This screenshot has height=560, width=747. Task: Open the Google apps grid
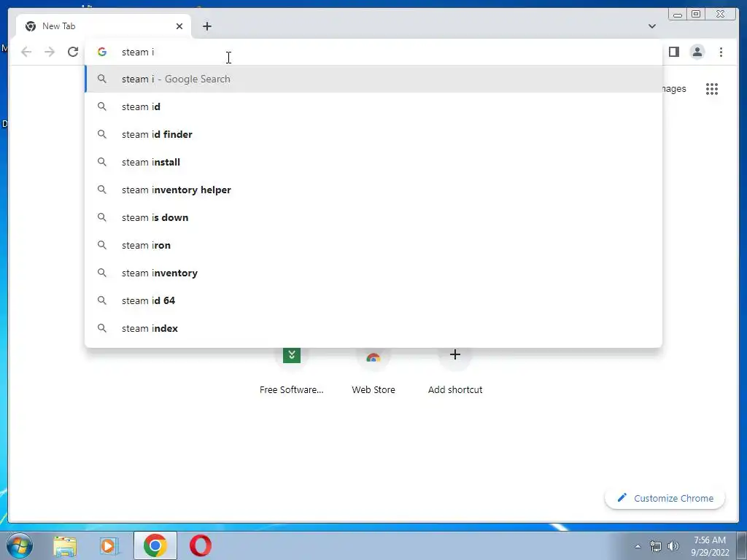point(712,89)
